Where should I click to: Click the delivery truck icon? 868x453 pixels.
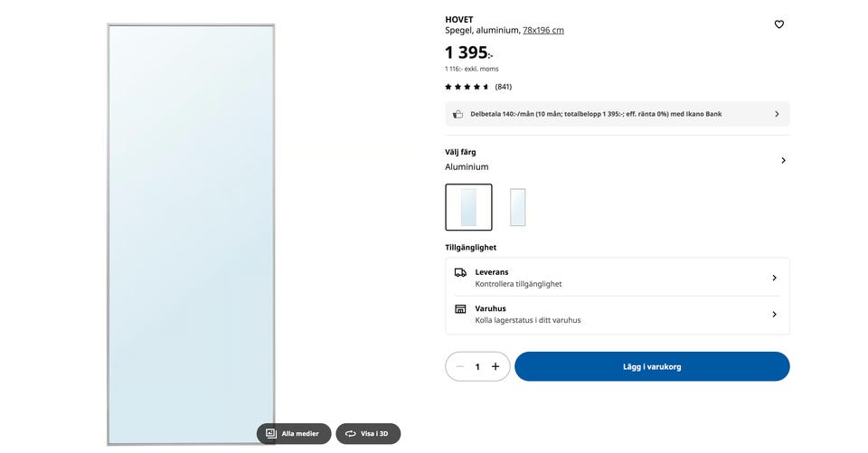point(460,272)
